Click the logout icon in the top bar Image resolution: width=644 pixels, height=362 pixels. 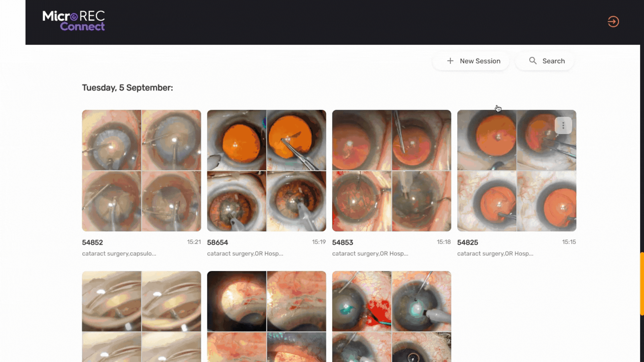[613, 21]
